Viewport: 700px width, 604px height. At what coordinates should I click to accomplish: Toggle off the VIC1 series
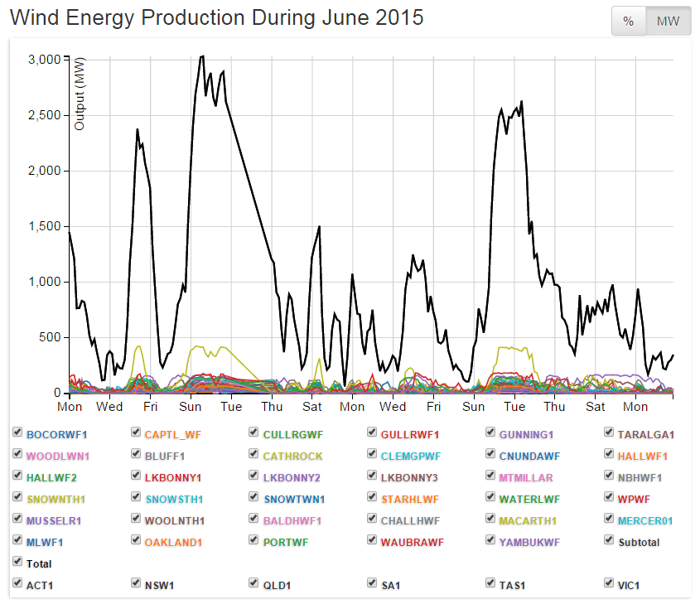pyautogui.click(x=609, y=582)
